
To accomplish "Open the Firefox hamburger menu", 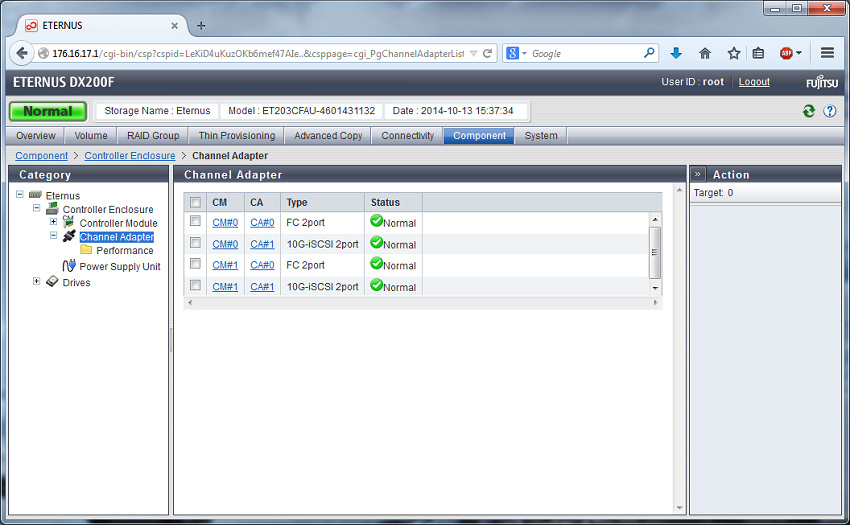I will [x=827, y=53].
